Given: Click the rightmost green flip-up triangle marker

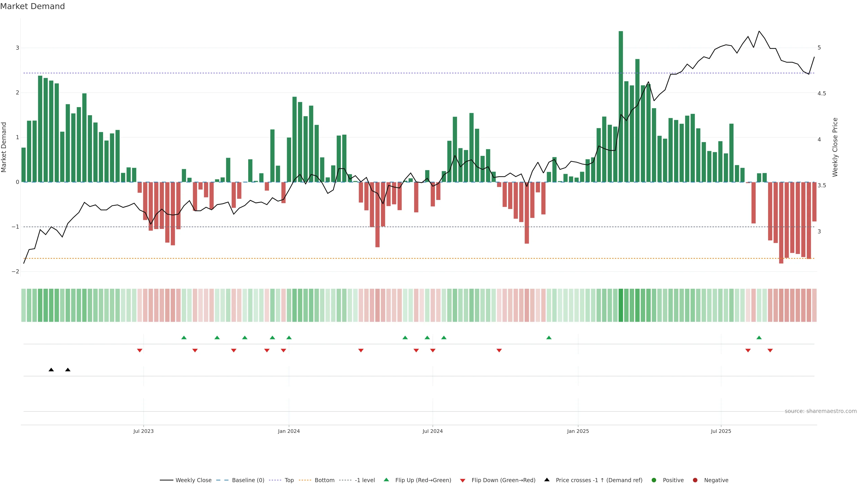Looking at the screenshot, I should coord(759,338).
